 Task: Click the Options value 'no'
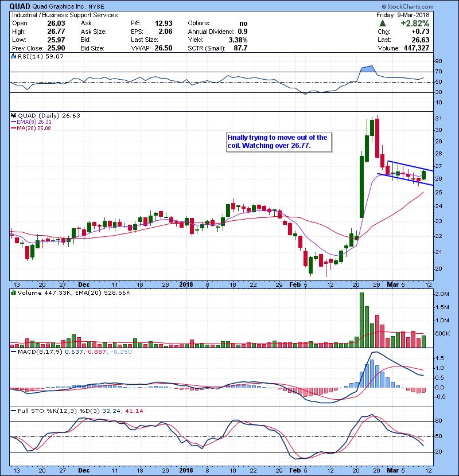click(x=243, y=24)
